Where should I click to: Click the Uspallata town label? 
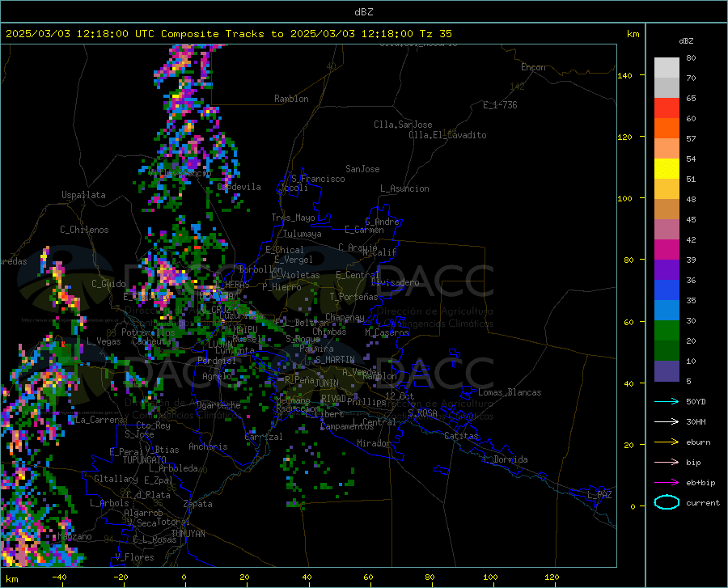pos(83,195)
